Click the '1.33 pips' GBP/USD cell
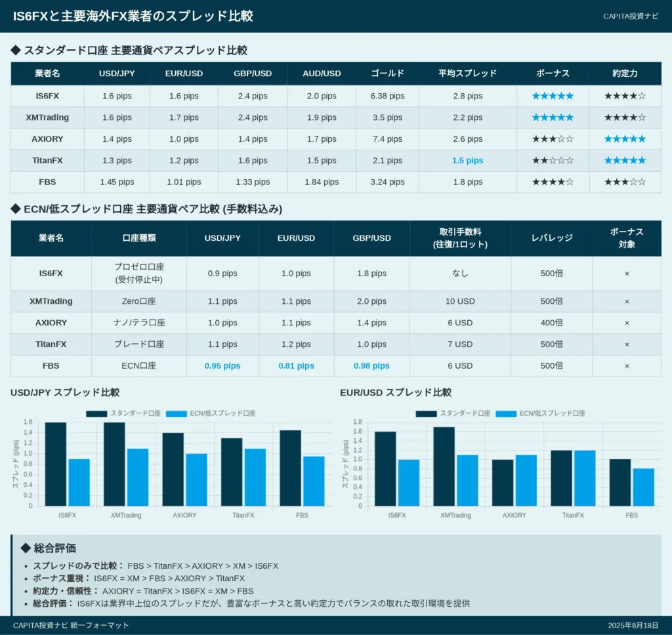The image size is (672, 635). click(253, 182)
